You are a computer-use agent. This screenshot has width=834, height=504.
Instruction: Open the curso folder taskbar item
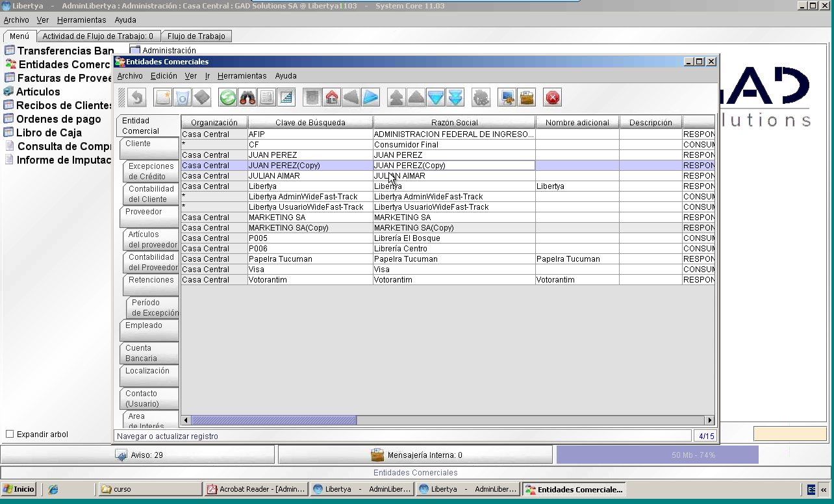[x=150, y=489]
